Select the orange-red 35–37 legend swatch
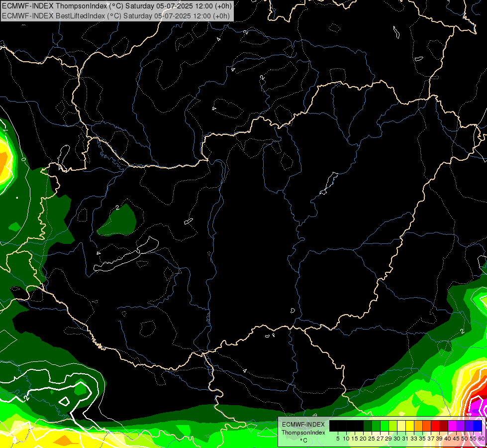The image size is (487, 448). point(427,426)
